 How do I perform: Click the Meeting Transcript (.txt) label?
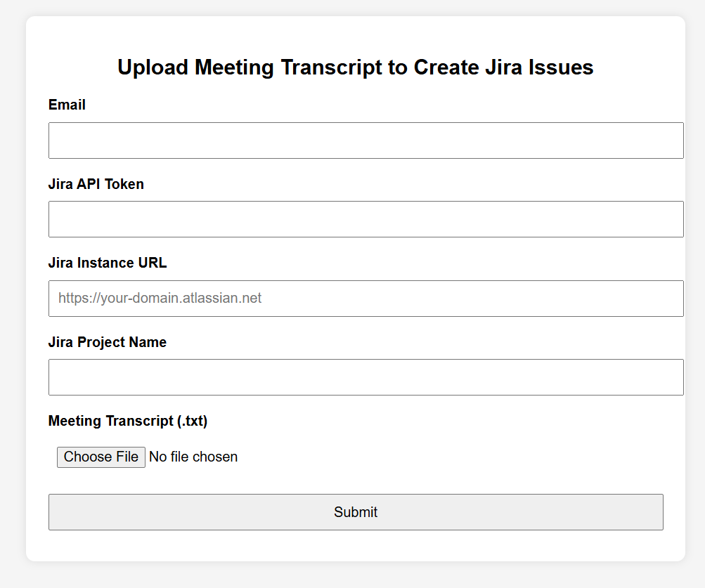pos(128,421)
